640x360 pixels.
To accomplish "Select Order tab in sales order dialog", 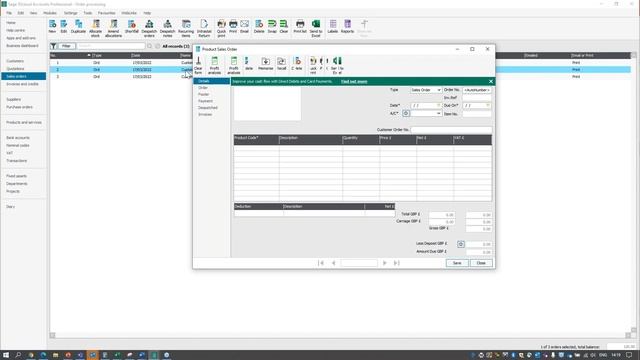I will click(203, 88).
